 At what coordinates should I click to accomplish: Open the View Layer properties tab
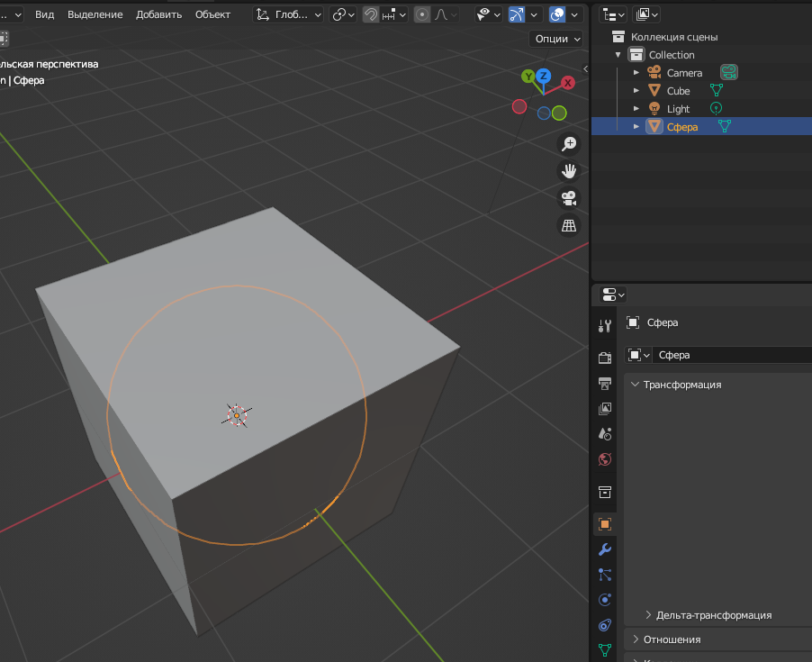click(x=604, y=408)
